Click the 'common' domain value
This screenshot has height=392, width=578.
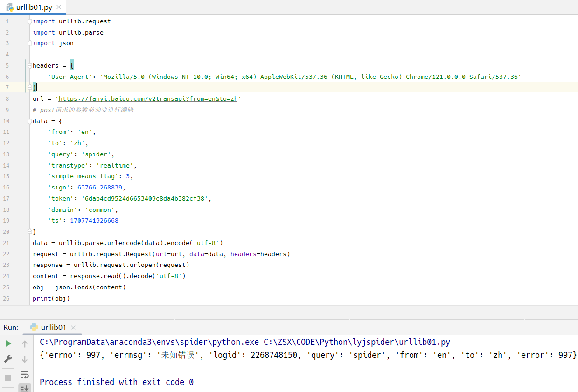100,210
